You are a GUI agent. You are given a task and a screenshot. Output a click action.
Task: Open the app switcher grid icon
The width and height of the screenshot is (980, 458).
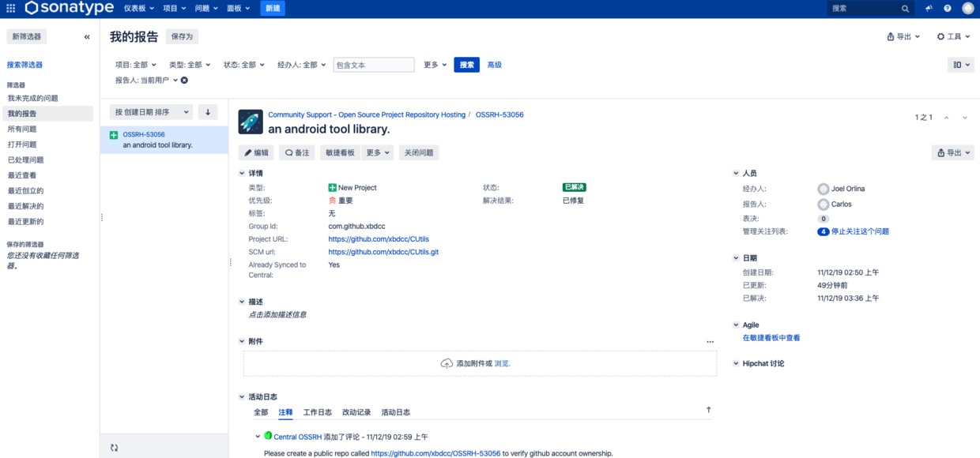coord(10,8)
